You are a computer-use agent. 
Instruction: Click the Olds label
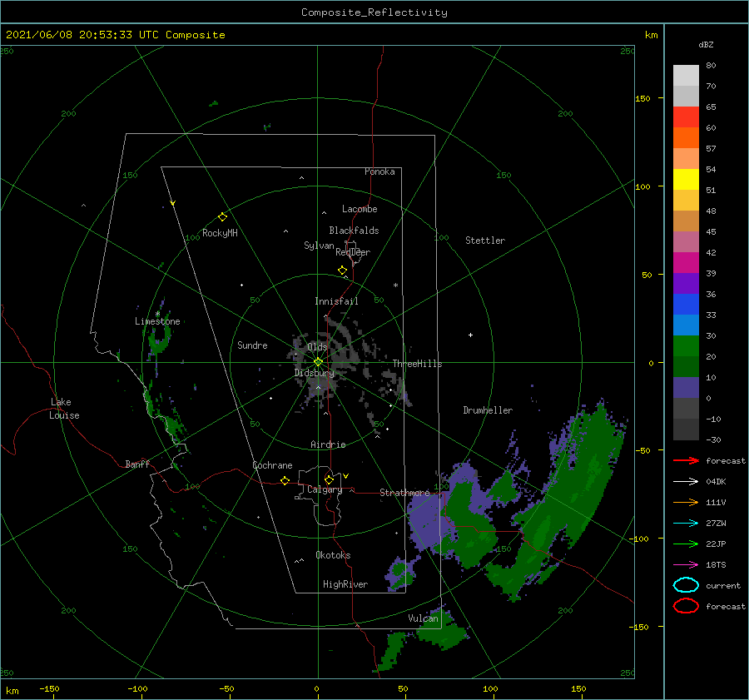tap(317, 346)
